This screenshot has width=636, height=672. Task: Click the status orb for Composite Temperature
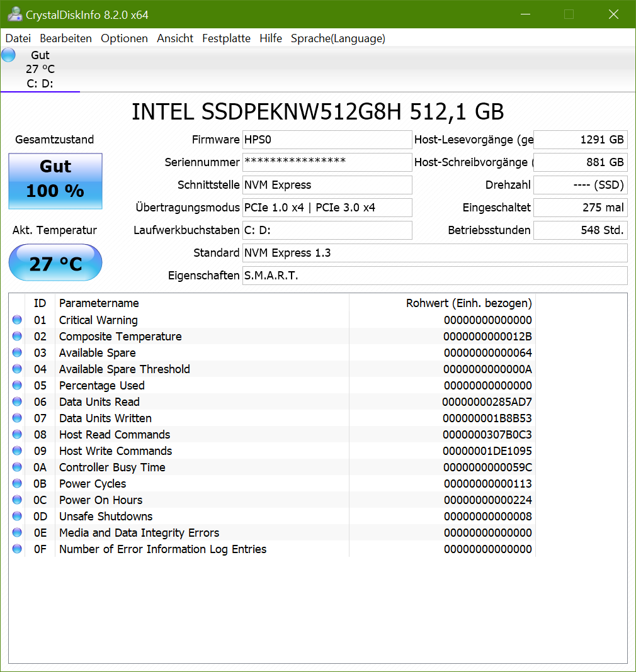17,336
